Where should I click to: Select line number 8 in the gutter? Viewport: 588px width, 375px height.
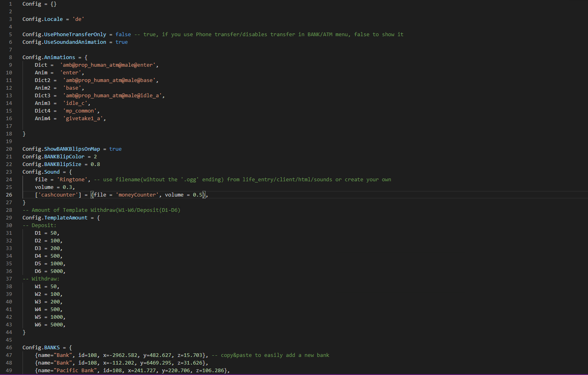click(x=10, y=57)
